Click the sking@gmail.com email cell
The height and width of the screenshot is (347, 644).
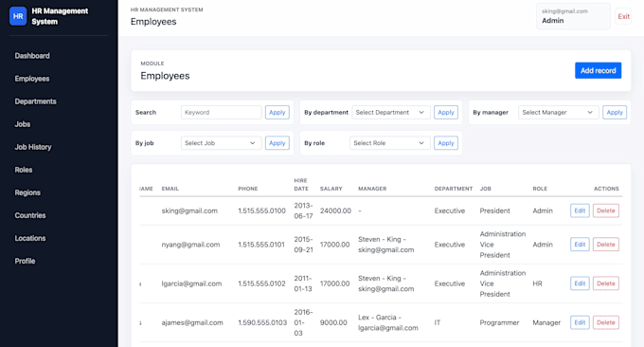(x=189, y=210)
